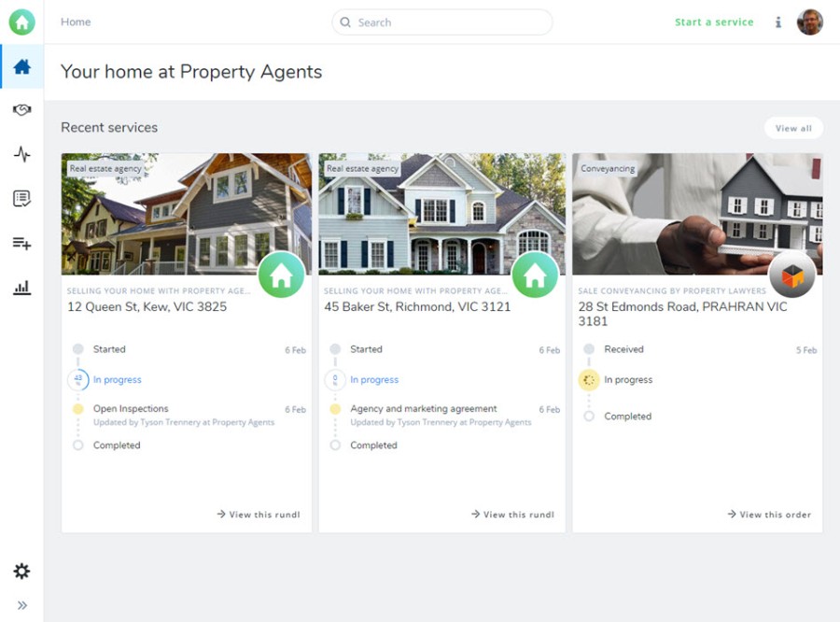
Task: Click View this order link
Action: click(769, 515)
